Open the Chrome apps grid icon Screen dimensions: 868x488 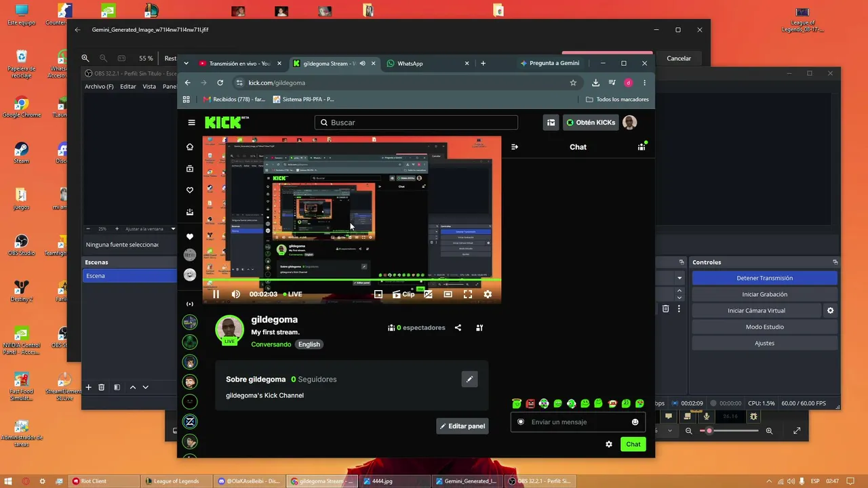pyautogui.click(x=186, y=100)
